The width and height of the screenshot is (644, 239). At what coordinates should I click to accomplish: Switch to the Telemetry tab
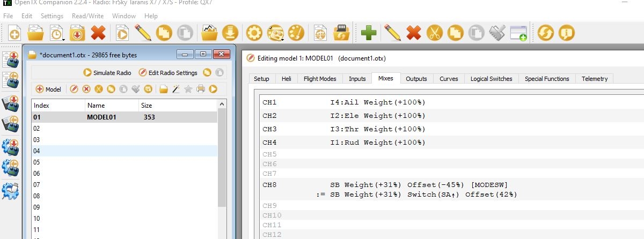(594, 79)
